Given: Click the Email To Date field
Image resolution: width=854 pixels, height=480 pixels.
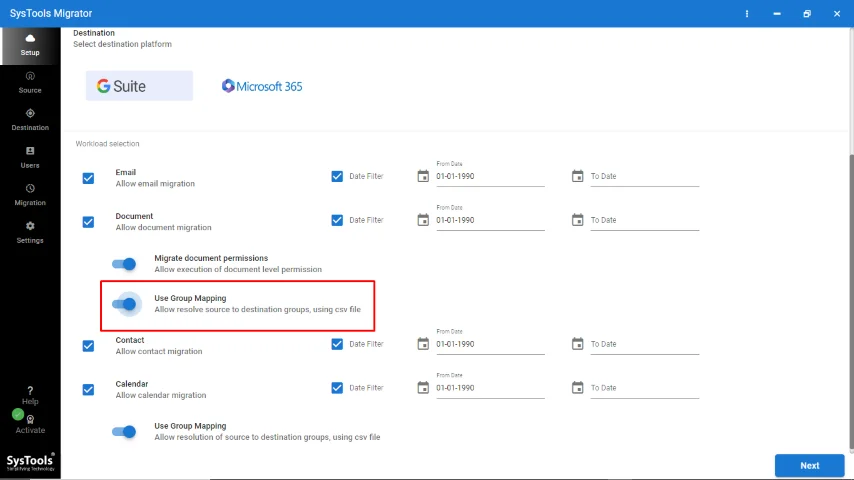Looking at the screenshot, I should [645, 177].
